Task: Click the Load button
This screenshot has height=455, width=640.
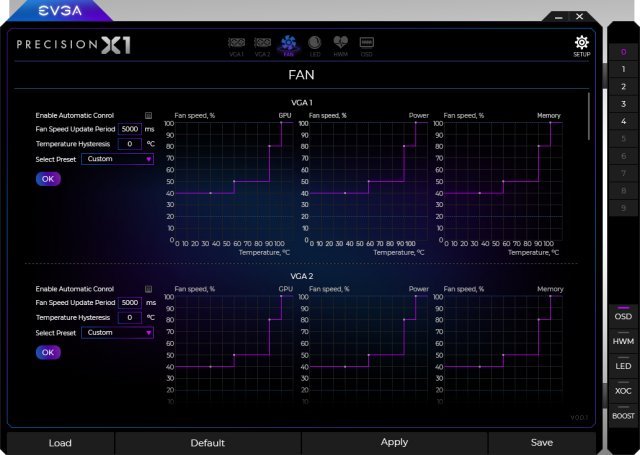Action: [60, 443]
